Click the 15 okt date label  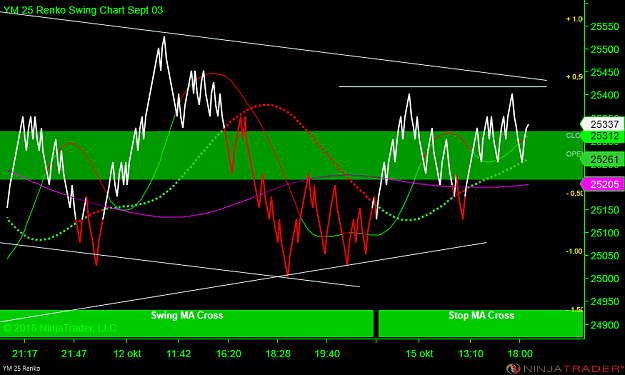(419, 353)
